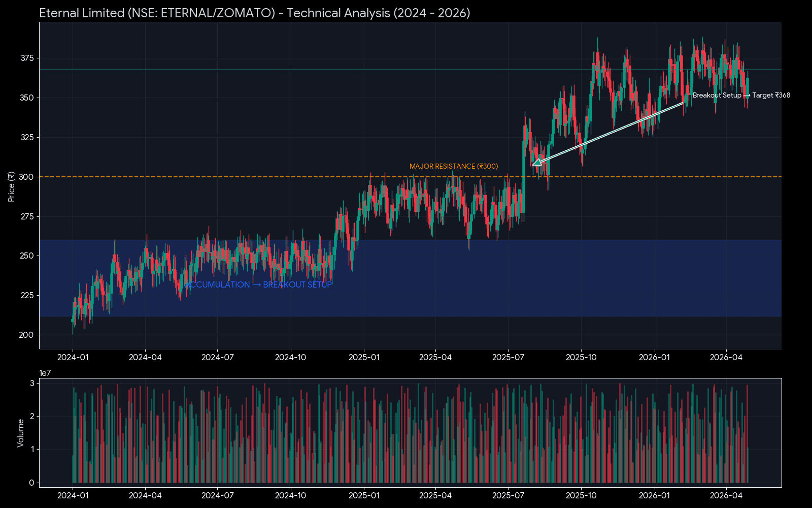Select the 0 tick on the volume axis
Viewport: 812px width, 508px height.
tap(32, 483)
